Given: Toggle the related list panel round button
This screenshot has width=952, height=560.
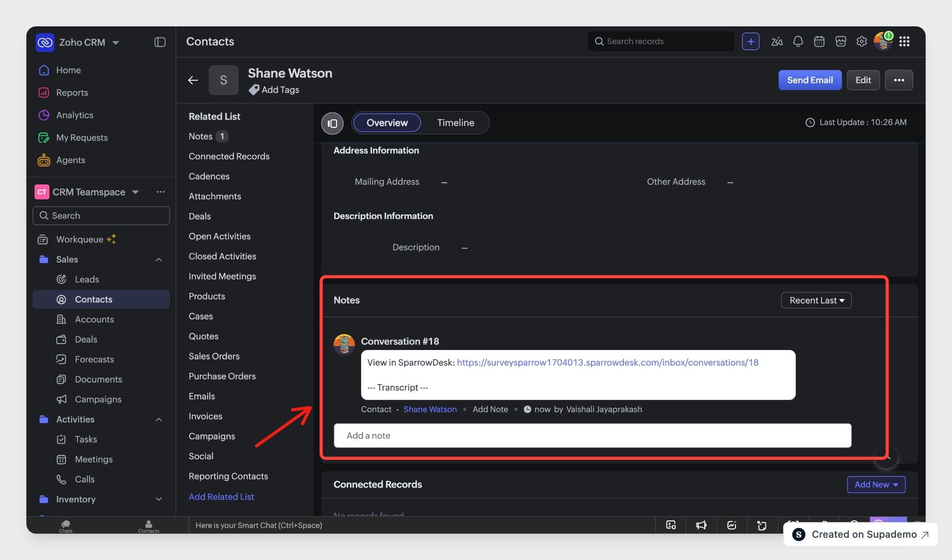Looking at the screenshot, I should pos(332,123).
